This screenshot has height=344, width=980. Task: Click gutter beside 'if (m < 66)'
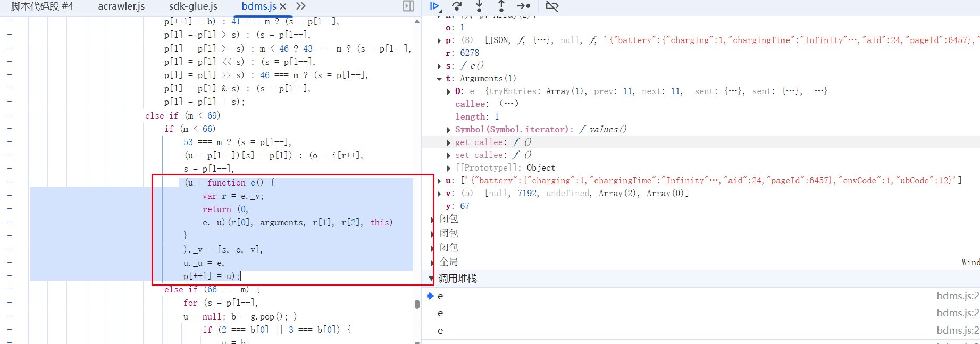[x=10, y=129]
